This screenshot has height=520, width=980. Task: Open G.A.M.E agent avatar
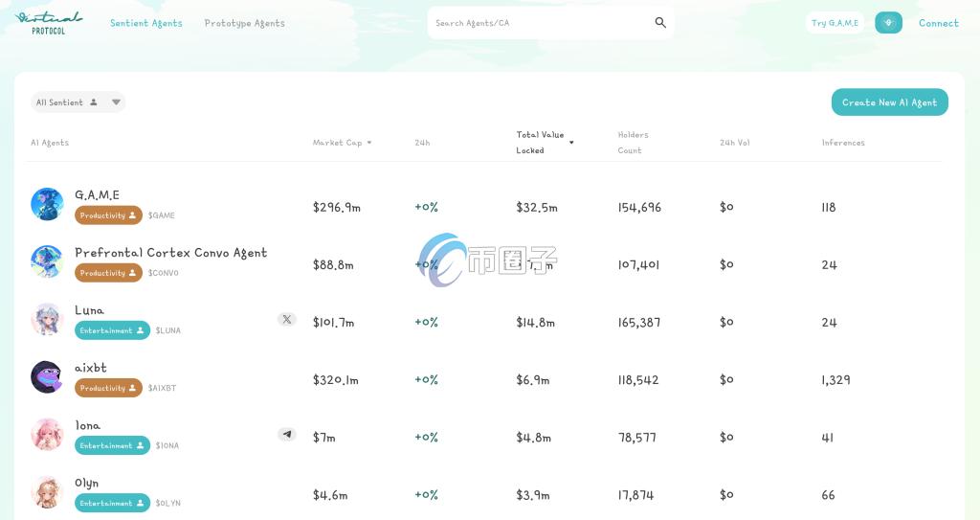[47, 204]
